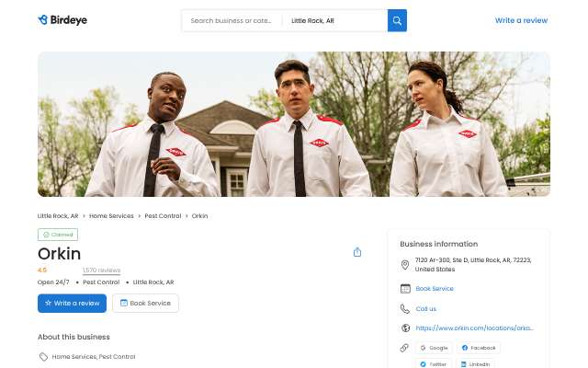Click the location pin icon in Business information
Viewport: 588px width, 368px height.
(x=405, y=265)
